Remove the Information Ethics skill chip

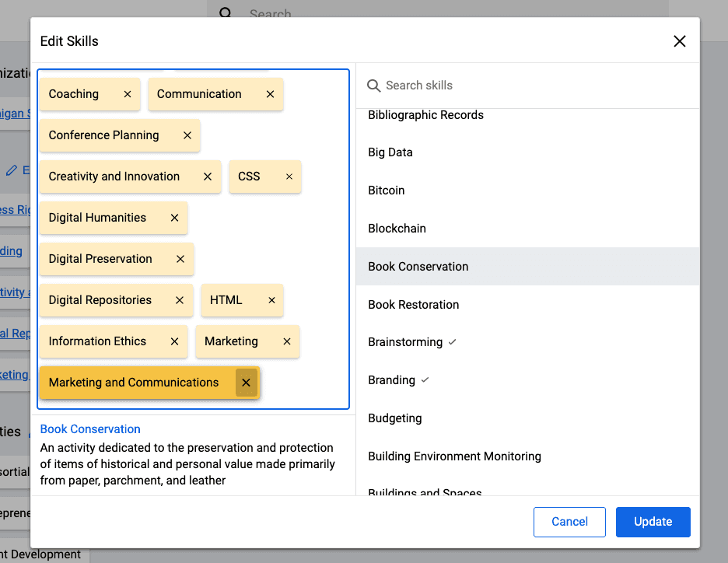coord(174,341)
